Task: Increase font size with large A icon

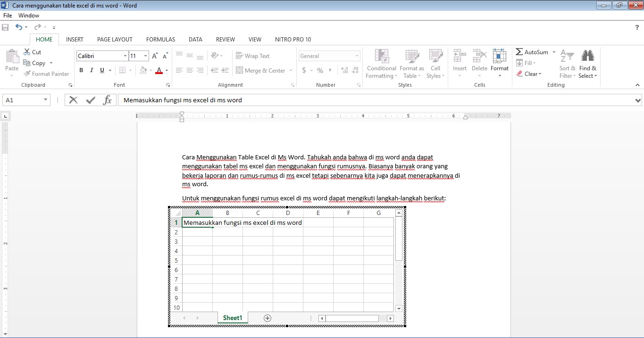Action: point(155,56)
